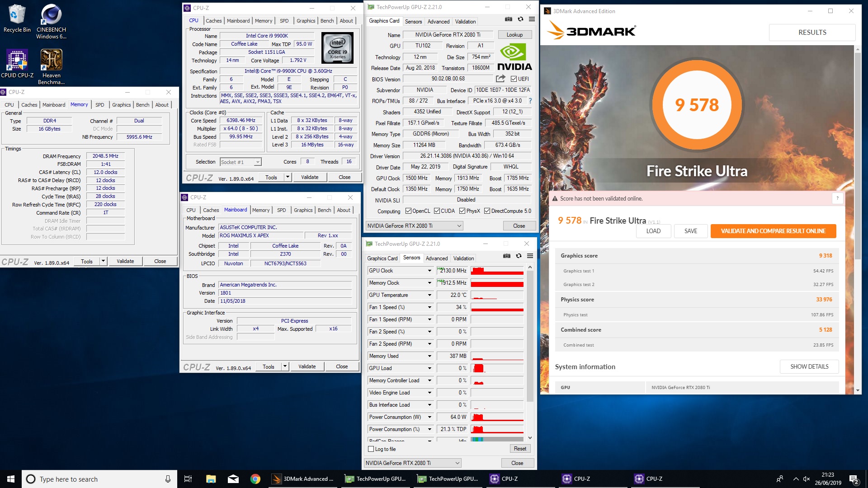
Task: Expand the Power Consumption (W) sensor dropdown
Action: coord(429,417)
